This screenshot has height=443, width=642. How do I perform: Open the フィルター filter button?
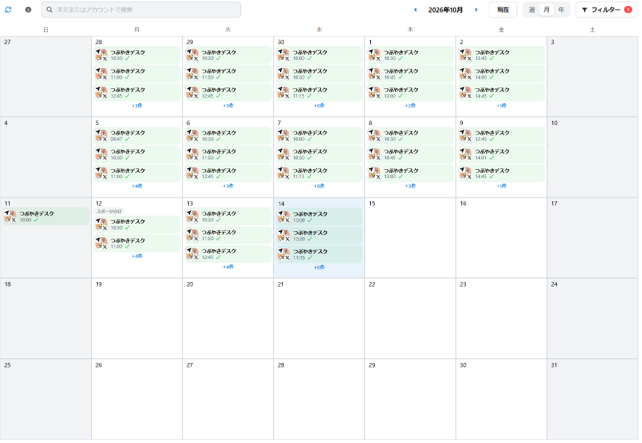606,9
